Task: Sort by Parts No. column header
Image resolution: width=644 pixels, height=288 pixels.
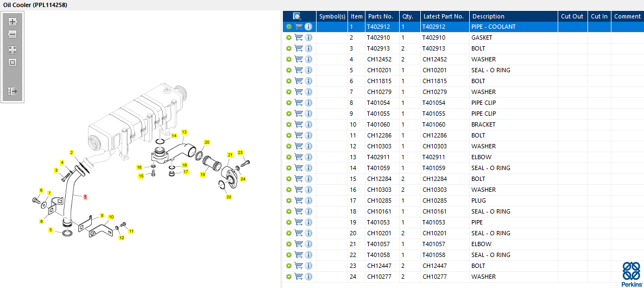Action: click(382, 16)
